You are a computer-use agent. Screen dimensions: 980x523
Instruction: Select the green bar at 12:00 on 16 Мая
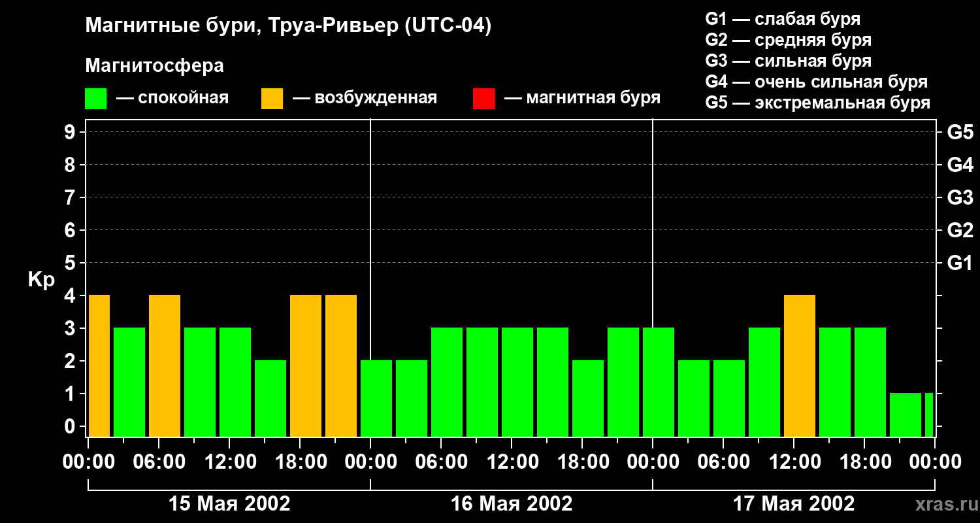tap(517, 382)
